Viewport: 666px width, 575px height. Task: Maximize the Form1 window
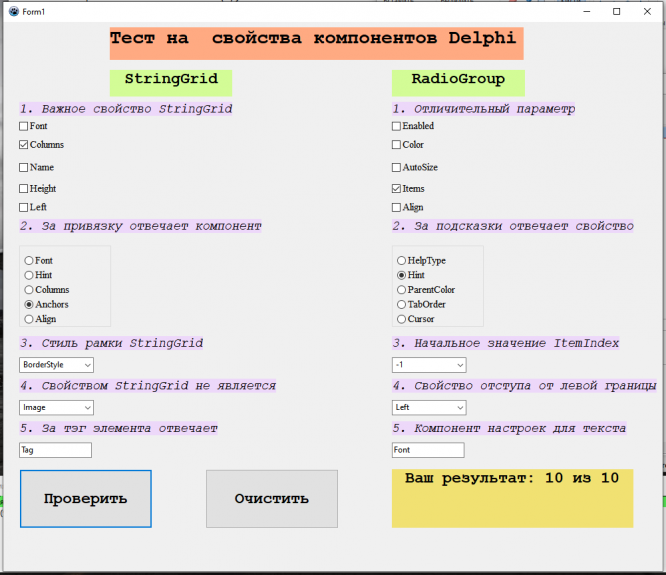coord(616,11)
